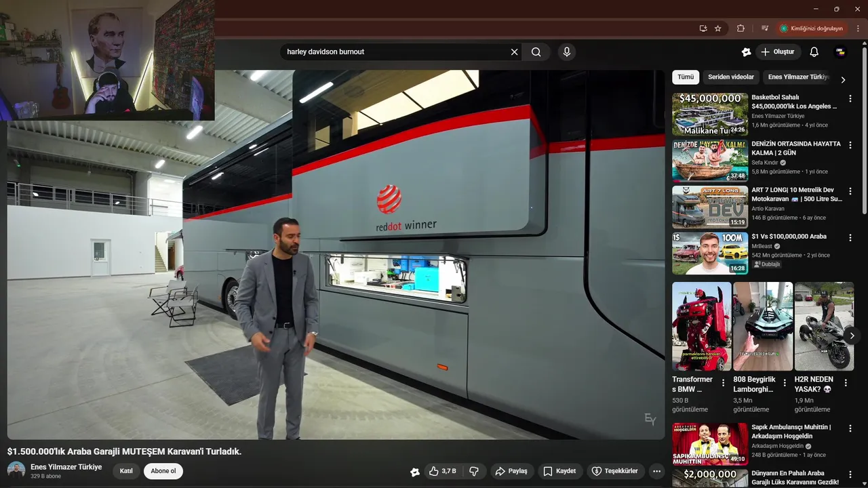868x488 pixels.
Task: Open options for Transformers BMW short
Action: [723, 383]
